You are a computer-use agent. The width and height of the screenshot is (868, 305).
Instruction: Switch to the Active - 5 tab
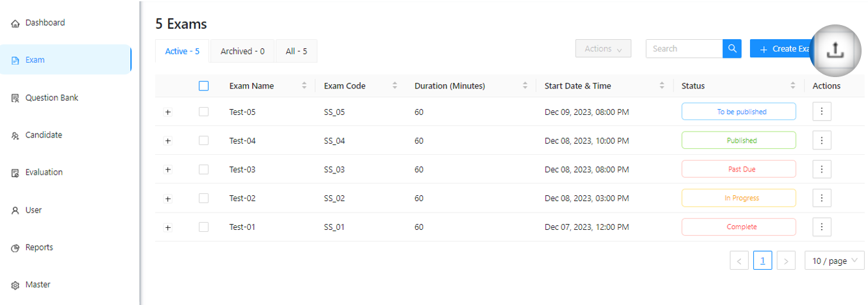click(x=182, y=51)
